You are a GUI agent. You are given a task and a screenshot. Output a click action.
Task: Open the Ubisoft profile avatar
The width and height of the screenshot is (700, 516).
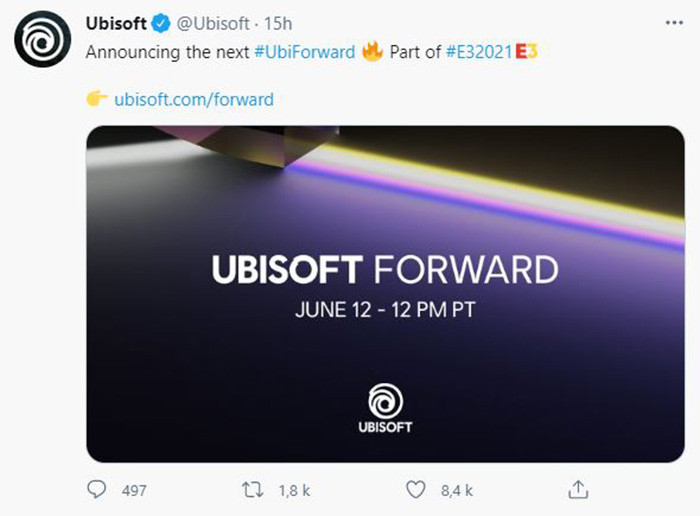coord(42,39)
